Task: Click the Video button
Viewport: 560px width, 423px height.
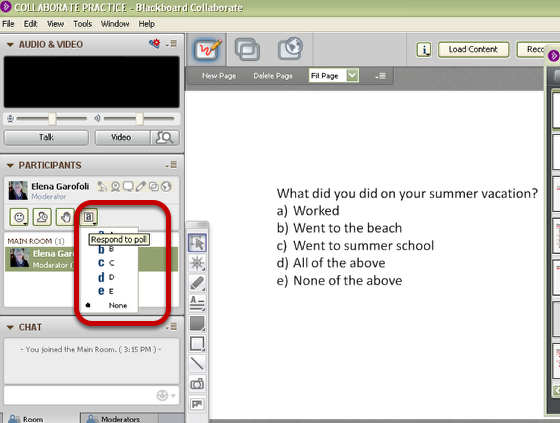Action: pos(122,138)
